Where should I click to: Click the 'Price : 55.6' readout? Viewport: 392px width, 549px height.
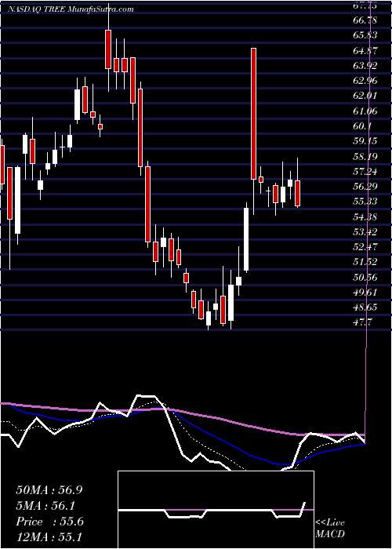click(49, 522)
